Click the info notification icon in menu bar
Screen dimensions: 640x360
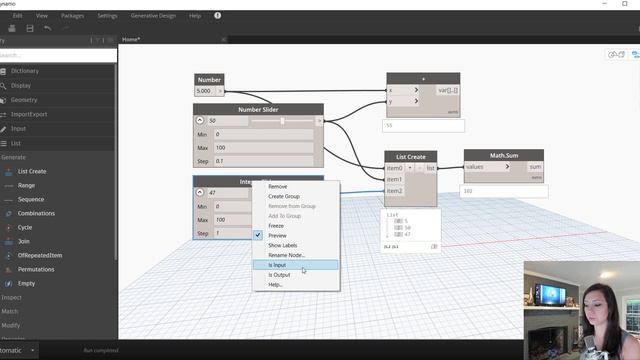(x=218, y=16)
